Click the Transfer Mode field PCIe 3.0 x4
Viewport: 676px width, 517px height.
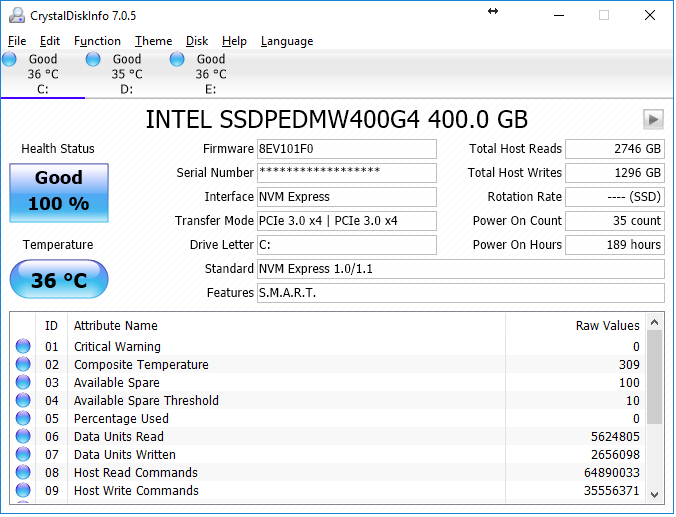tap(347, 221)
